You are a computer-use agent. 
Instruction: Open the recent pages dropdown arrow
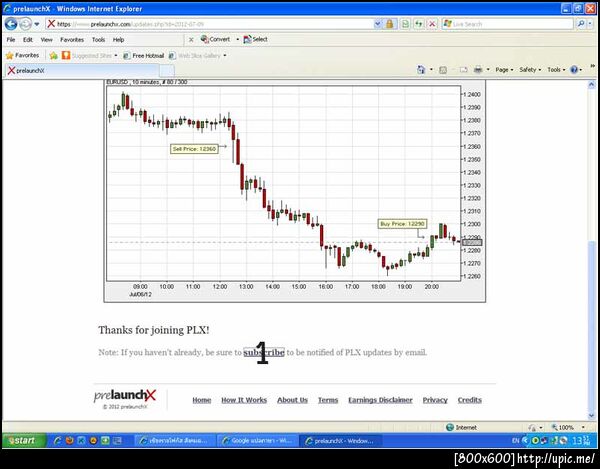click(x=37, y=24)
